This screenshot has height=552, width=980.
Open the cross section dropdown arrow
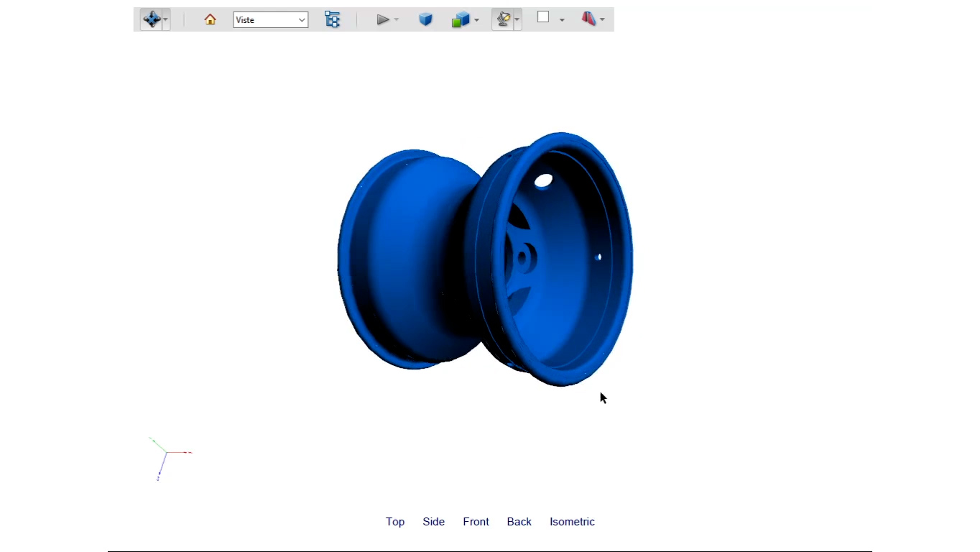(602, 20)
